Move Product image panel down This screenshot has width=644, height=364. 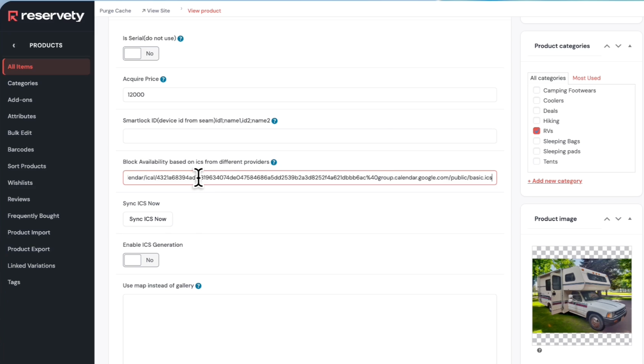coord(618,219)
